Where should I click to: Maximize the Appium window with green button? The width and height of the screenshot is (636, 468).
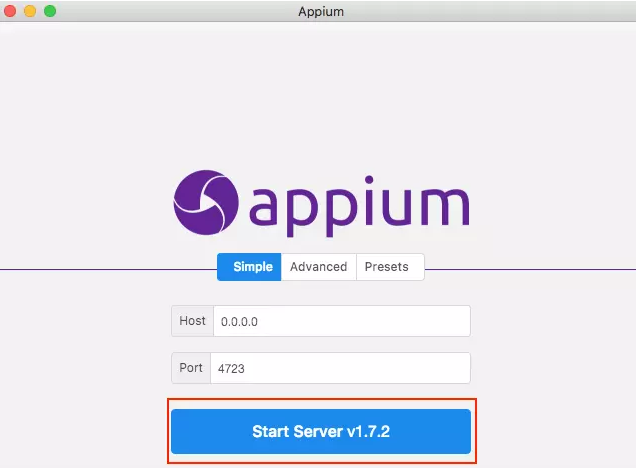coord(50,11)
